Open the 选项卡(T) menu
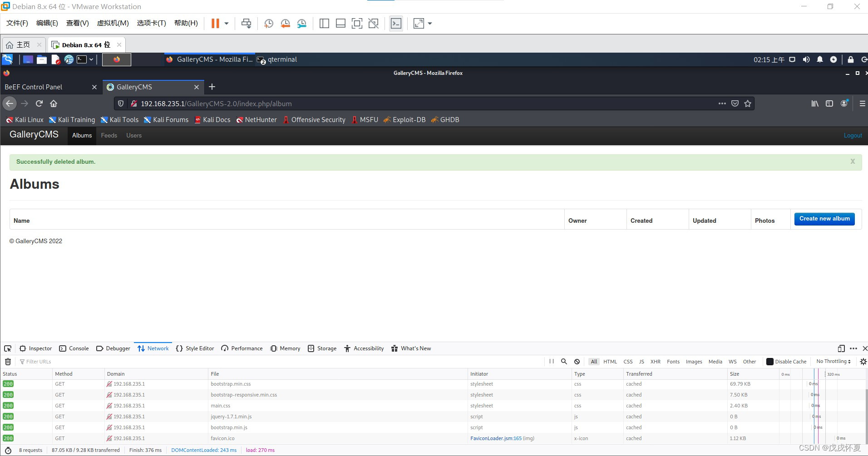 [x=152, y=23]
